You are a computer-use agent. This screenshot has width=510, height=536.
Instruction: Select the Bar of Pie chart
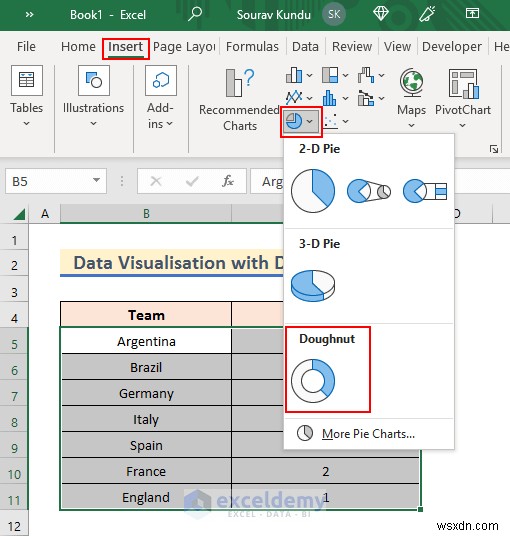click(425, 191)
